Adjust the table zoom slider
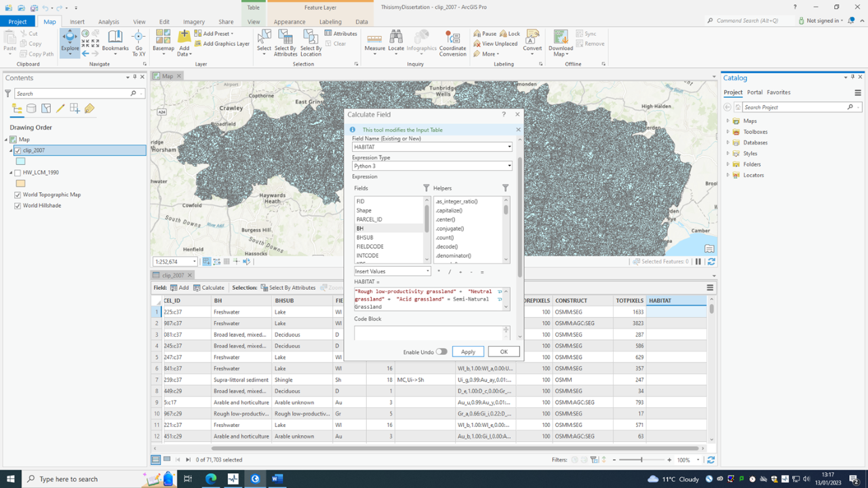868x488 pixels. click(x=641, y=459)
